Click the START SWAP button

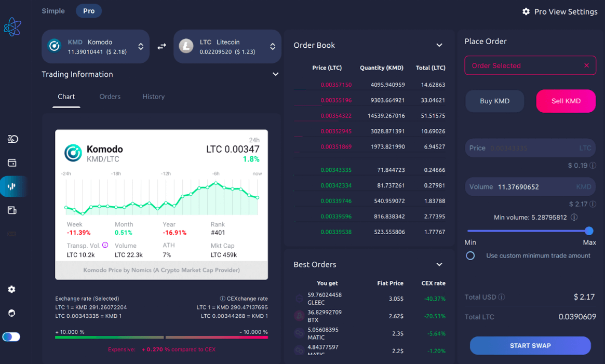coord(530,345)
